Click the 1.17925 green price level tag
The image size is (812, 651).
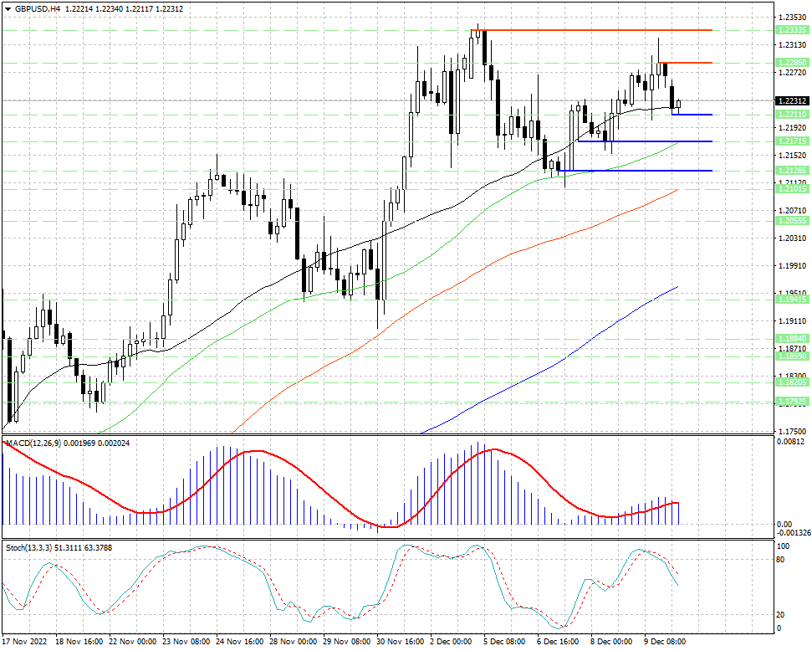(x=792, y=402)
